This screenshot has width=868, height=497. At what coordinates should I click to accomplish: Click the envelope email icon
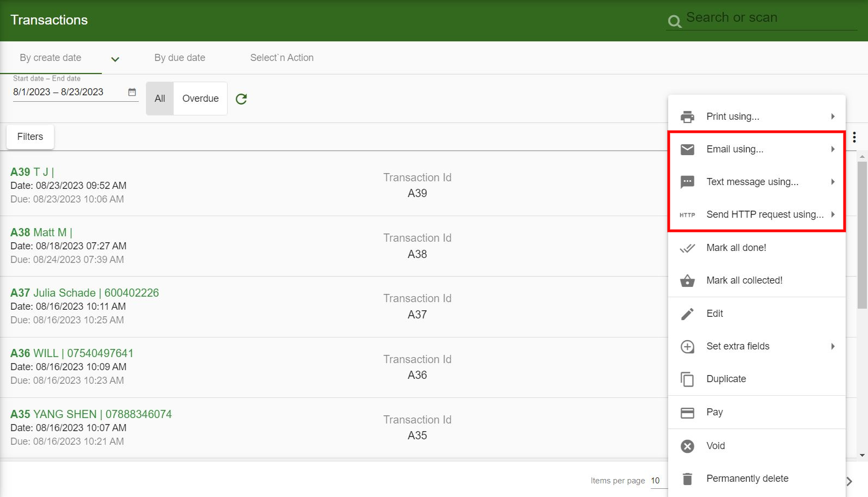(688, 149)
